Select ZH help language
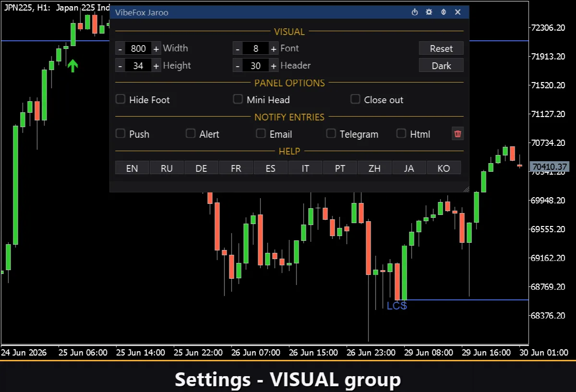The height and width of the screenshot is (392, 576). point(374,168)
